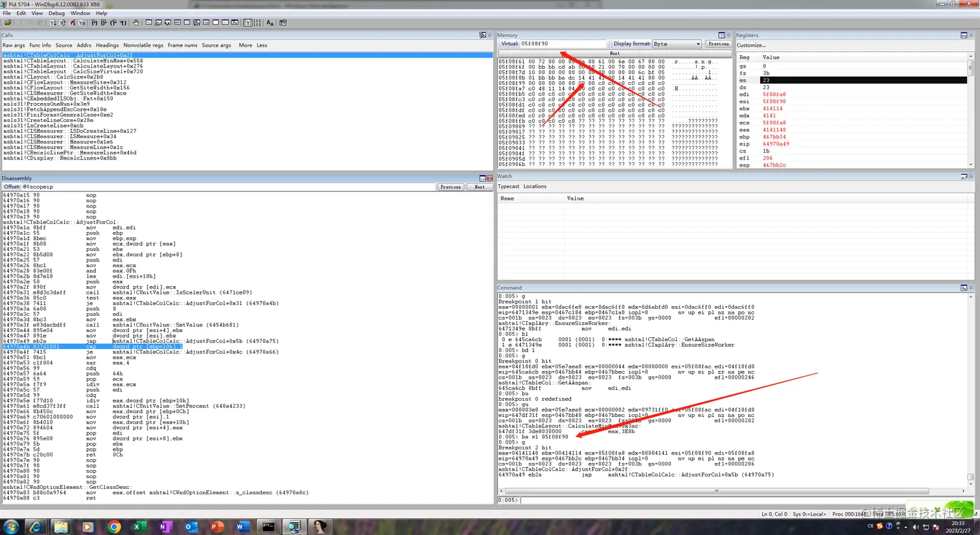Open the Window menu
Screen dimensions: 980x535
pos(80,13)
